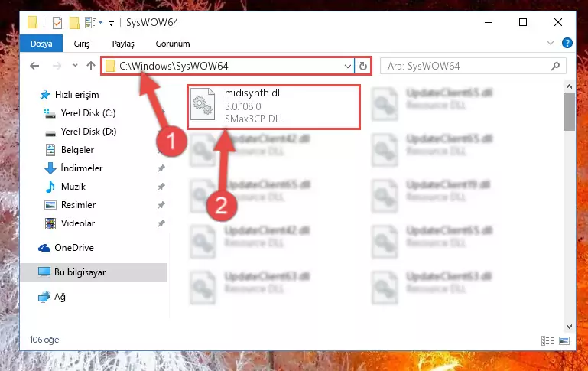The width and height of the screenshot is (588, 371).
Task: Click the Müzik note icon in the sidebar
Action: click(50, 187)
